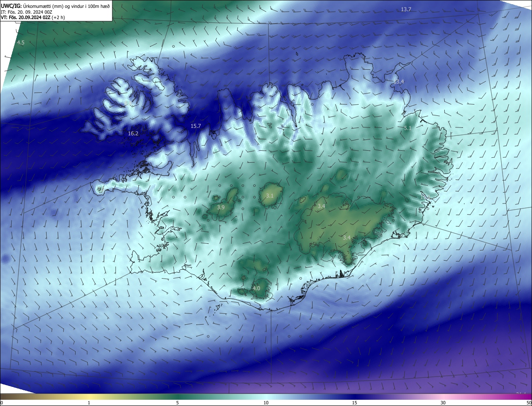Screen dimensions: 532x406
Task: Click the 'VT: Fös. 20.09.2024 02Z (+2 h)' line
Action: 33,17
